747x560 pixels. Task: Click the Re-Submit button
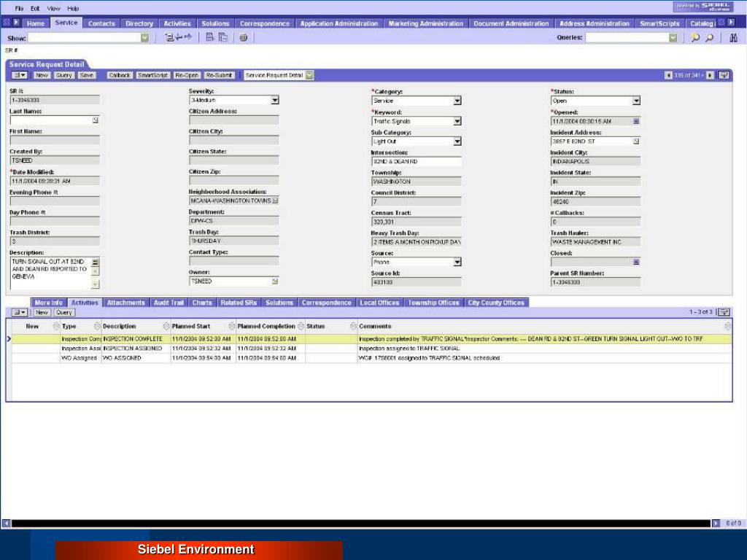coord(219,75)
